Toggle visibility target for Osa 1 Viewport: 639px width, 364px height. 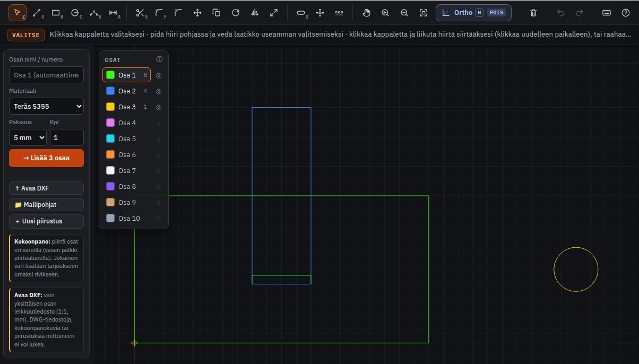159,75
